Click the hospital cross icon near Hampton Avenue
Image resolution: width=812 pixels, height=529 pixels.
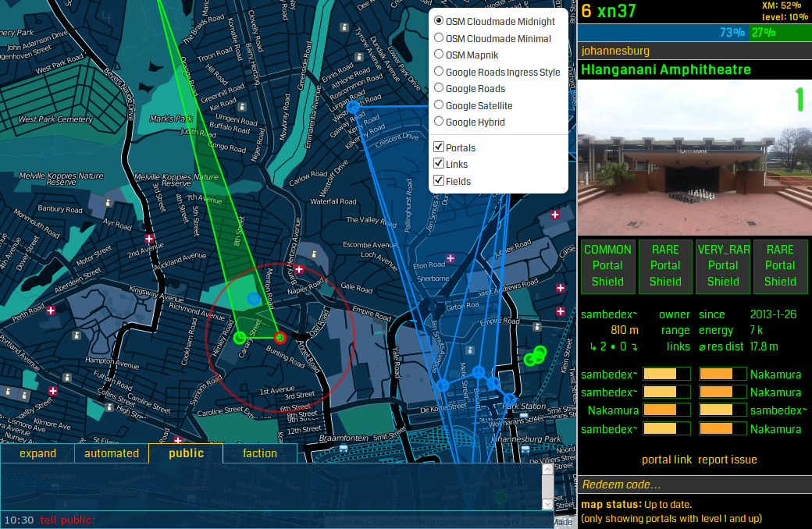(x=53, y=390)
